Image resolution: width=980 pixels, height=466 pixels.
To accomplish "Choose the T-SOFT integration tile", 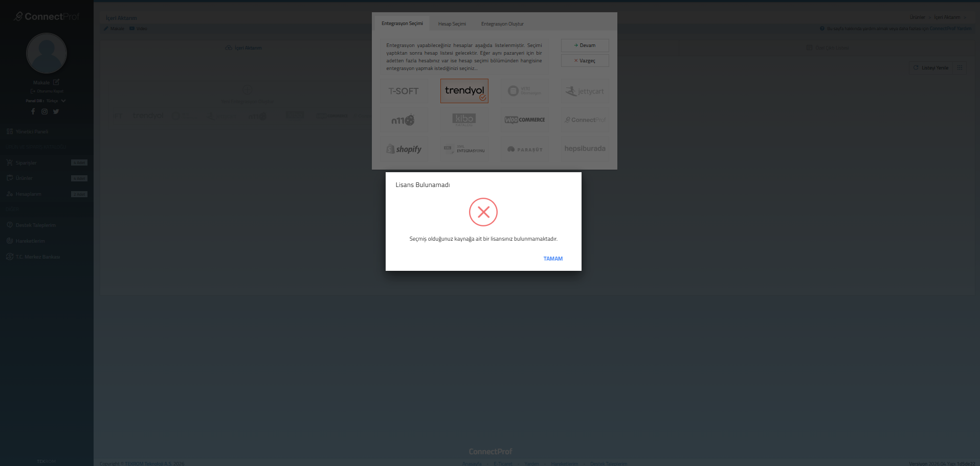I will 404,91.
